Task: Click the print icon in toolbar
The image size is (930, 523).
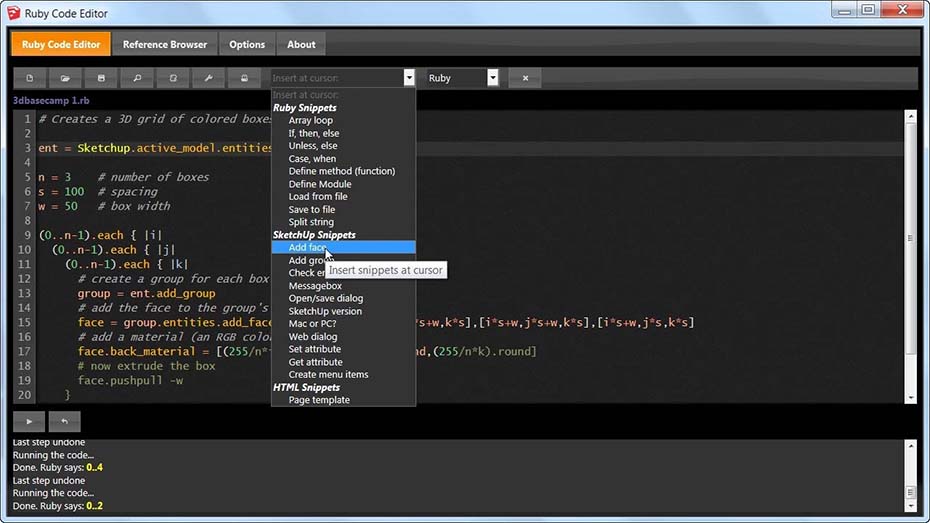Action: tap(244, 78)
